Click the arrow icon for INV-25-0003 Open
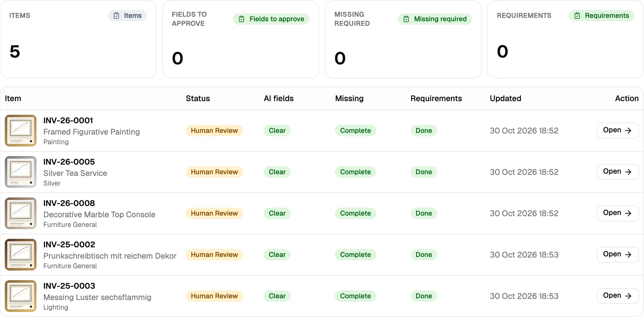 click(628, 296)
